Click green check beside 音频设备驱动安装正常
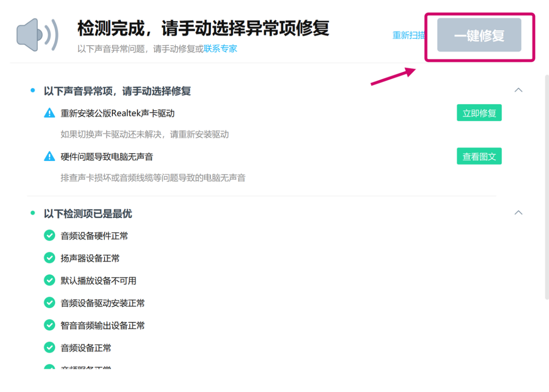The image size is (549, 392). pyautogui.click(x=50, y=302)
